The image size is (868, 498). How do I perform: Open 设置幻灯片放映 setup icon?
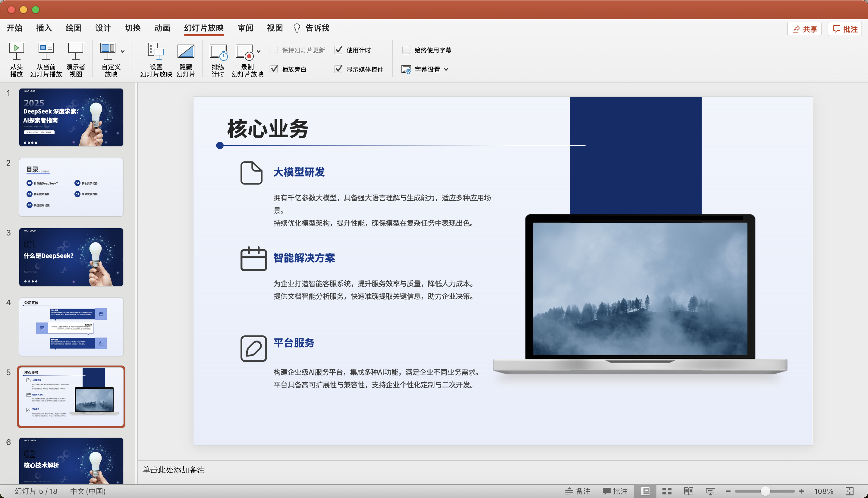[x=156, y=51]
